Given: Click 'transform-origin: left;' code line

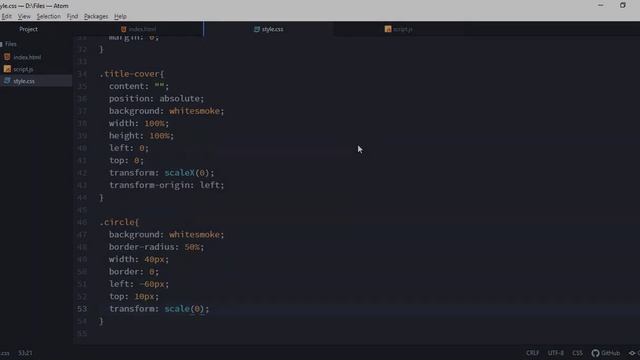Looking at the screenshot, I should [167, 185].
